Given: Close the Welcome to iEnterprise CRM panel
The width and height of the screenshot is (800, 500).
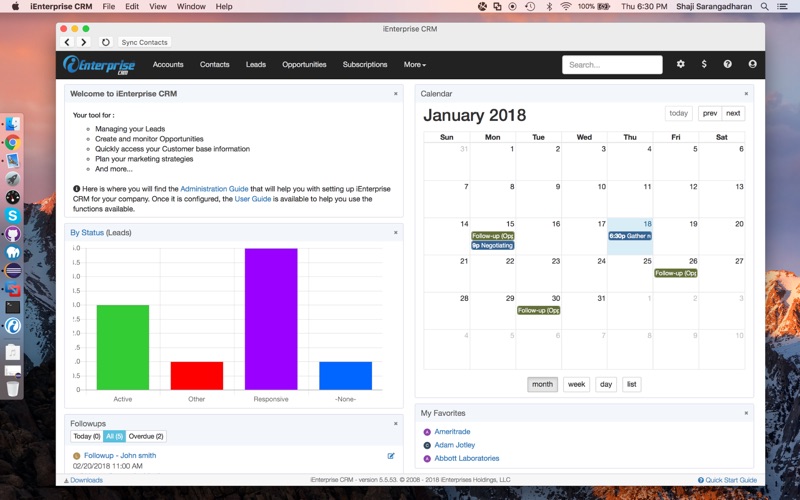Looking at the screenshot, I should pyautogui.click(x=395, y=94).
